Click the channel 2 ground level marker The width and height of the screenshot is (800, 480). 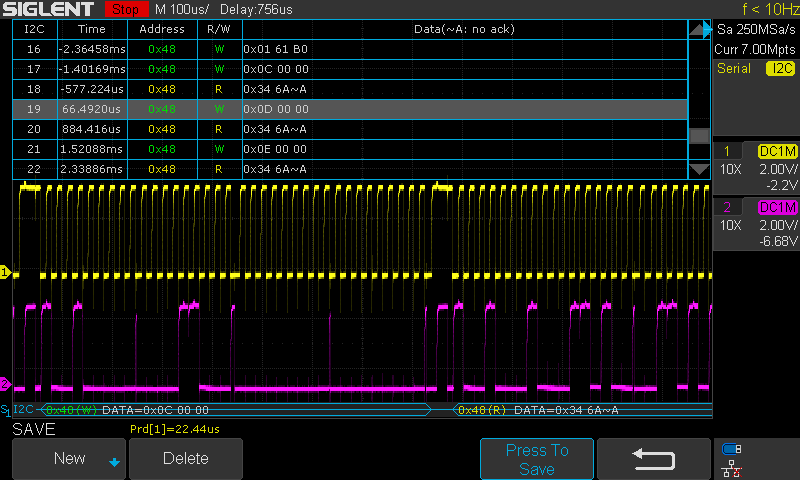coord(5,384)
